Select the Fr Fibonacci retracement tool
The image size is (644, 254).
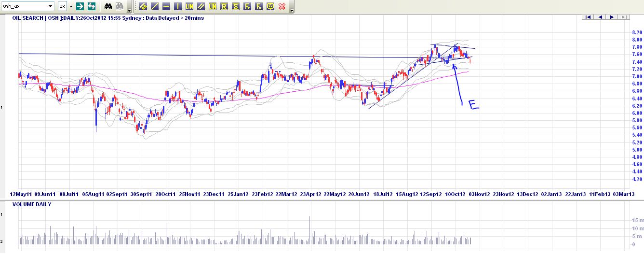tap(247, 6)
